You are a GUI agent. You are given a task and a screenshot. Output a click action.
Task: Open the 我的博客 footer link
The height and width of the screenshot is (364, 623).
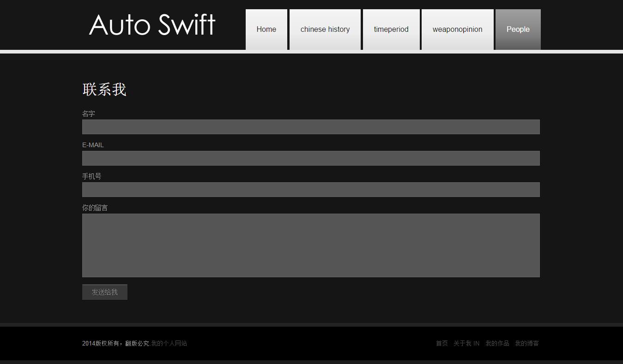point(527,343)
